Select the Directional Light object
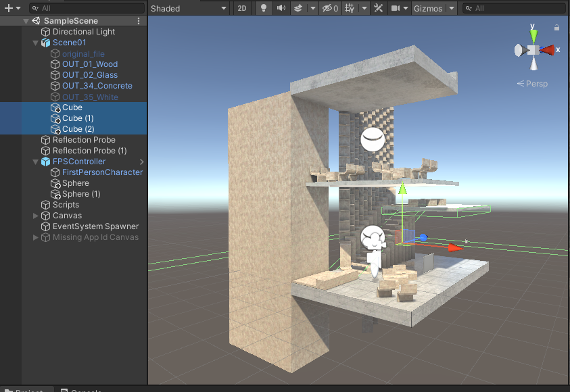Image resolution: width=570 pixels, height=392 pixels. [x=84, y=32]
